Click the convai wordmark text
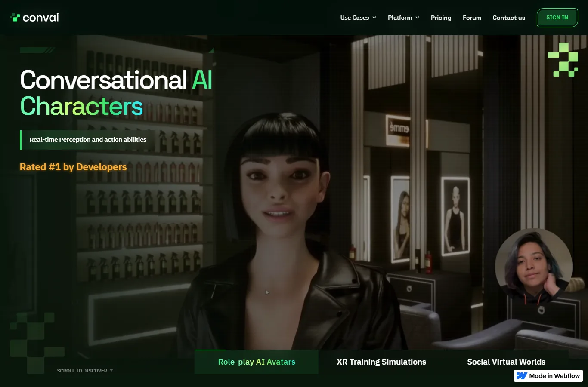 (x=41, y=18)
